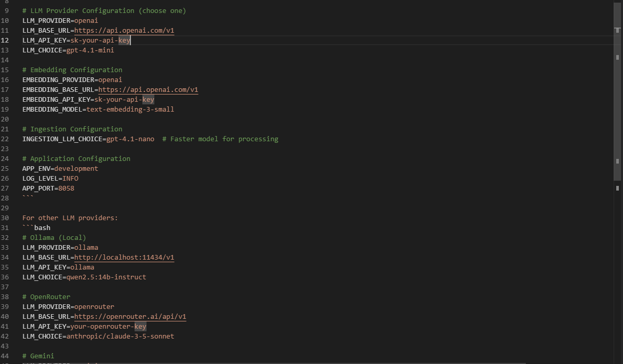Open the EMBEDDING_BASE_URL api.openai.com/v1 link
The width and height of the screenshot is (623, 364).
148,90
